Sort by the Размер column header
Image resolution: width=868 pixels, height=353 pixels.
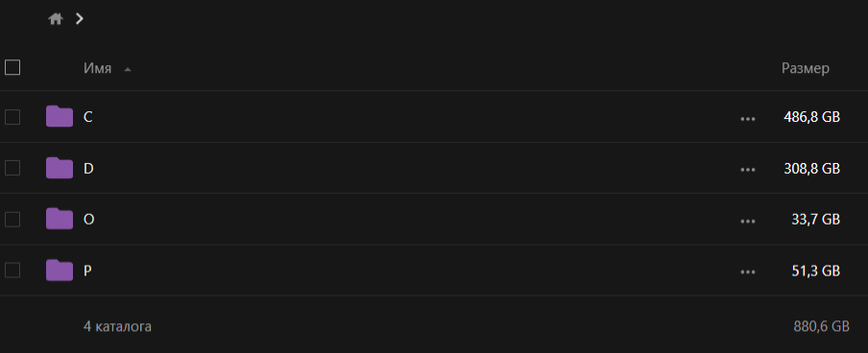point(805,68)
